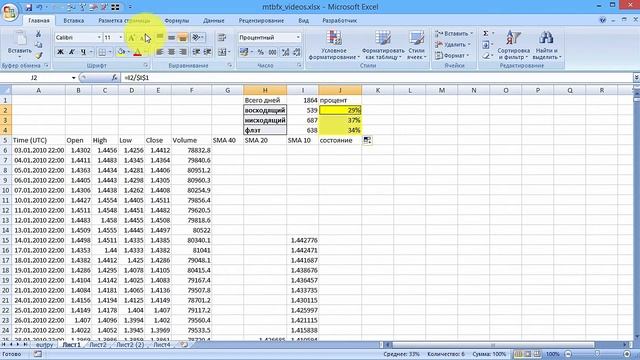Open the Формат cells menu
This screenshot has width=640, height=360.
click(452, 55)
